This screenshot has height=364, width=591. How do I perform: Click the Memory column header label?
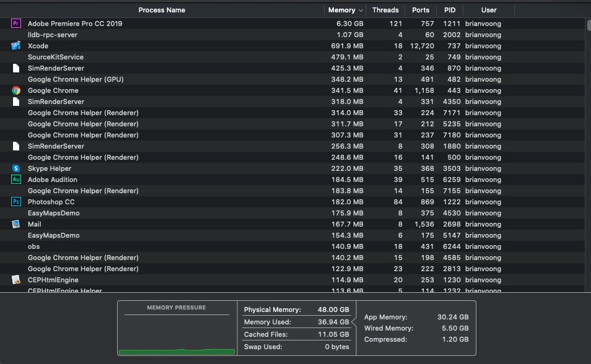tap(341, 10)
